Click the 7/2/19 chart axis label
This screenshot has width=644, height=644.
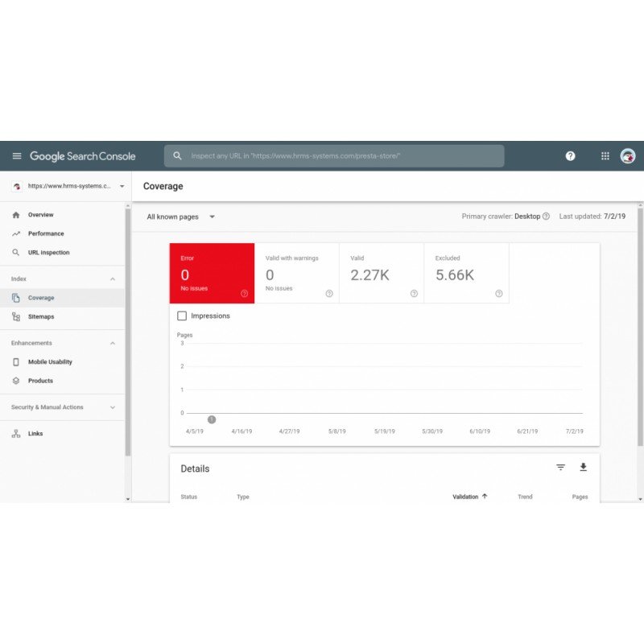575,431
